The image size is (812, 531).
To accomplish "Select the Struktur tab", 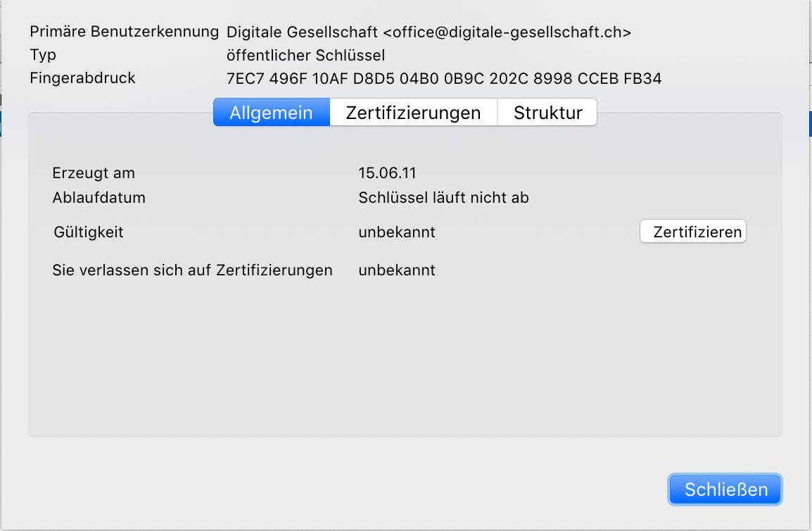I will 547,112.
